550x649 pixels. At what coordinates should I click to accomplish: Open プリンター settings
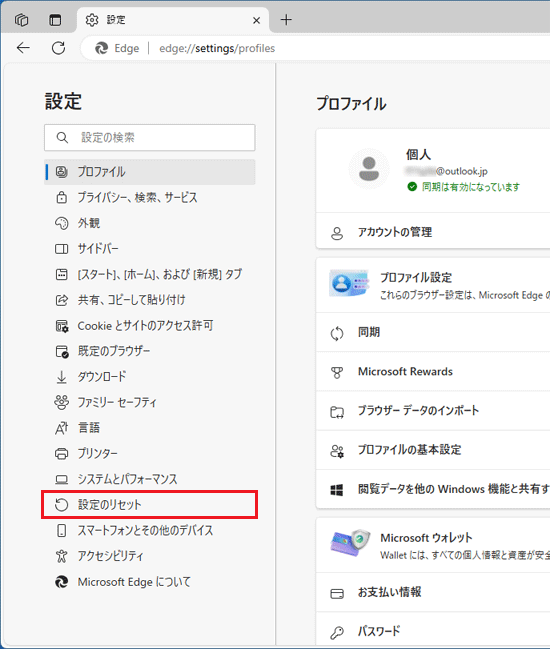150,454
